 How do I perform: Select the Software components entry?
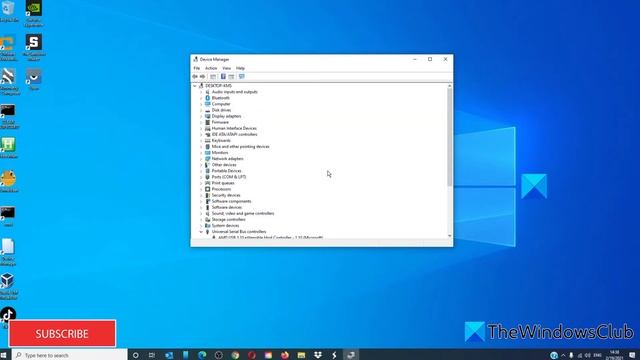(231, 201)
